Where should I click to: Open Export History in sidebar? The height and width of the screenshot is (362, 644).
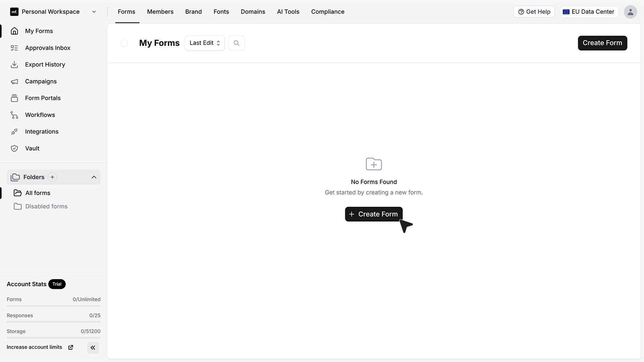[x=45, y=65]
